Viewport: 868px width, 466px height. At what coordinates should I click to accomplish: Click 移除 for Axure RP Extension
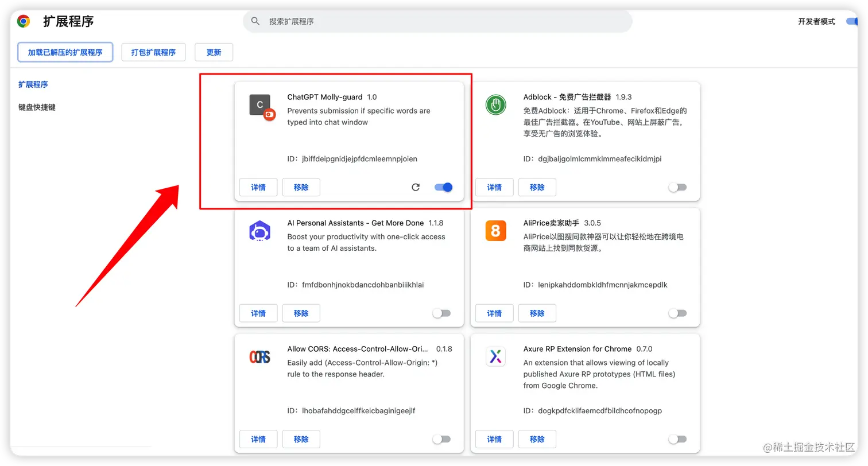click(x=537, y=439)
